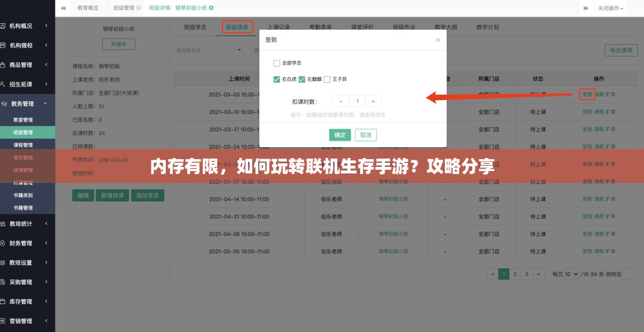Click the 开班中 status button
Screen dimensions: 644x332
[119, 44]
